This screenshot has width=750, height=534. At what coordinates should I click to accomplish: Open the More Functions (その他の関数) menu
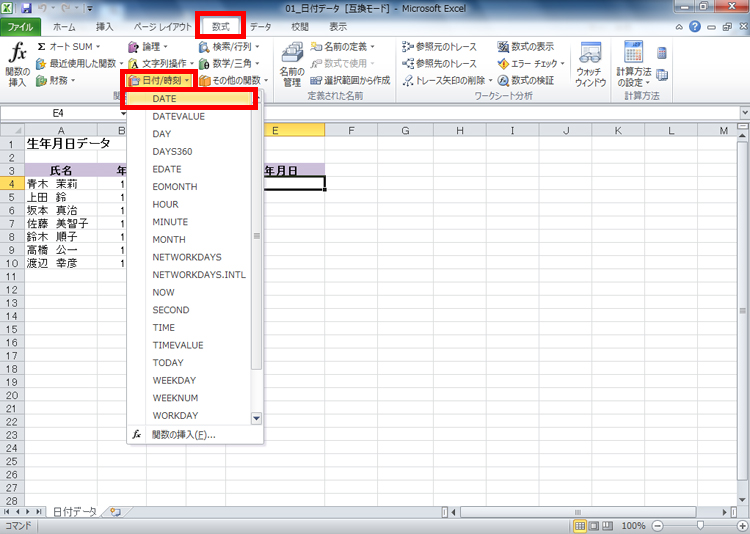click(233, 80)
